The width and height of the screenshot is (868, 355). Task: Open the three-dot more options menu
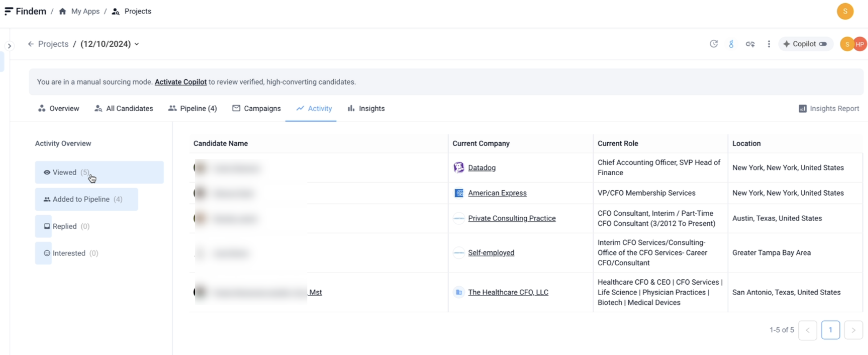tap(769, 44)
